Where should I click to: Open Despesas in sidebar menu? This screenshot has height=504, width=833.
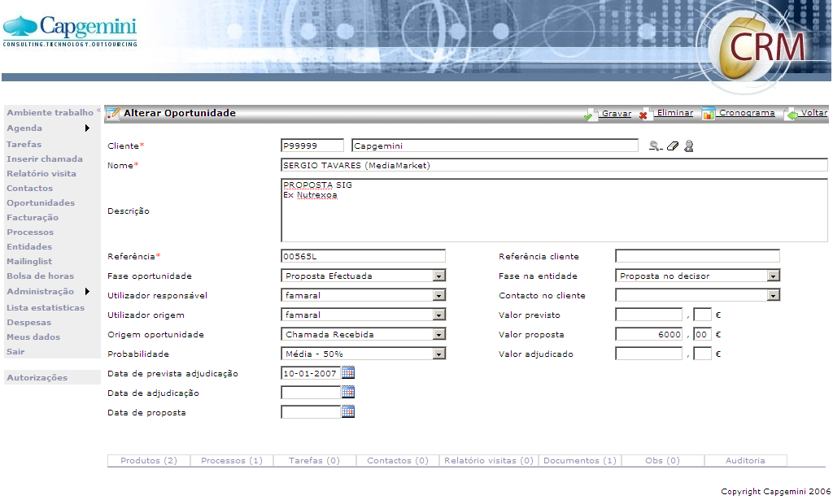click(28, 323)
